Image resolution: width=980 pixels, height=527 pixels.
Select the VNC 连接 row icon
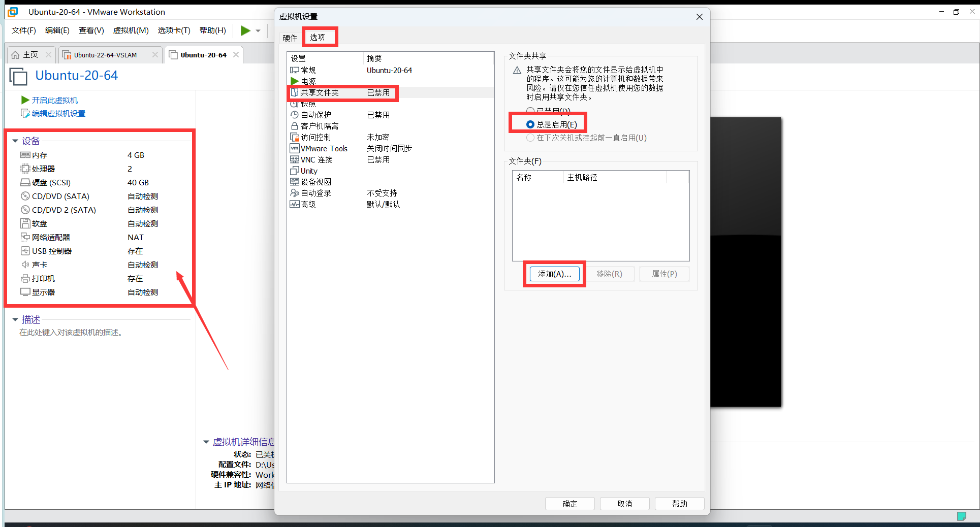pos(295,159)
